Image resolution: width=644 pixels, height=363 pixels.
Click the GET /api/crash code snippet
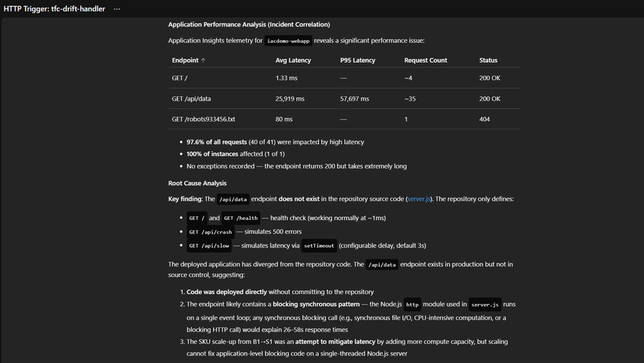[x=210, y=232]
